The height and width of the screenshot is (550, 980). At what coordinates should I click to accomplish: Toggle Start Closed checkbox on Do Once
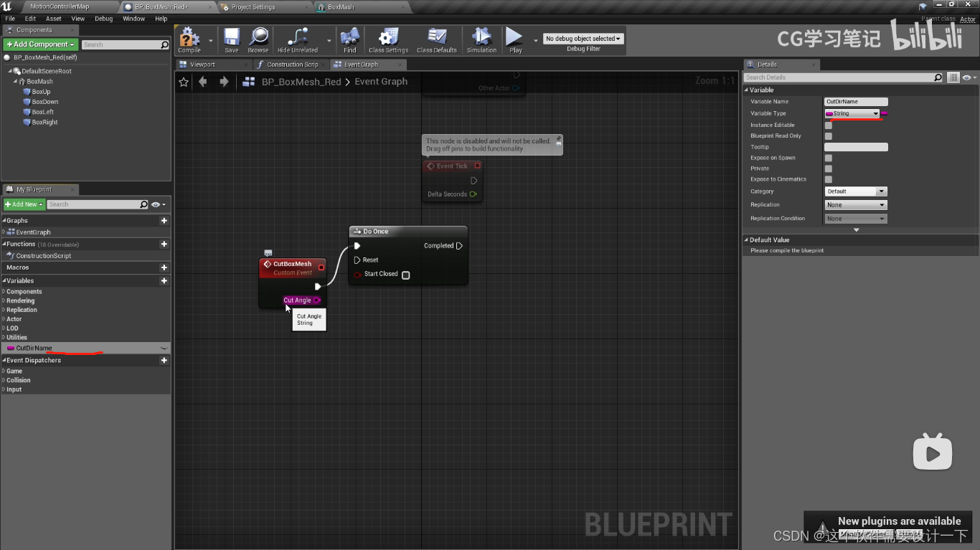[x=405, y=275]
